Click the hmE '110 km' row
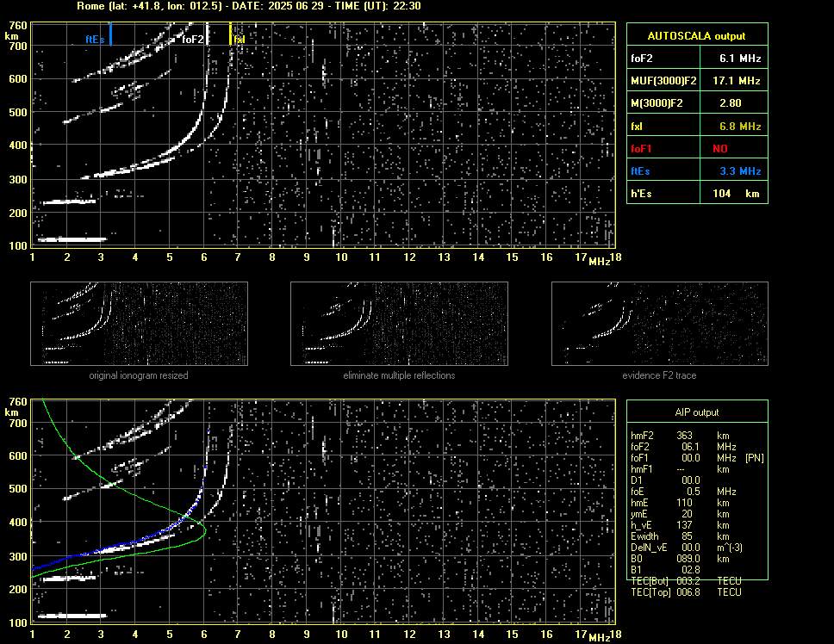 click(679, 503)
